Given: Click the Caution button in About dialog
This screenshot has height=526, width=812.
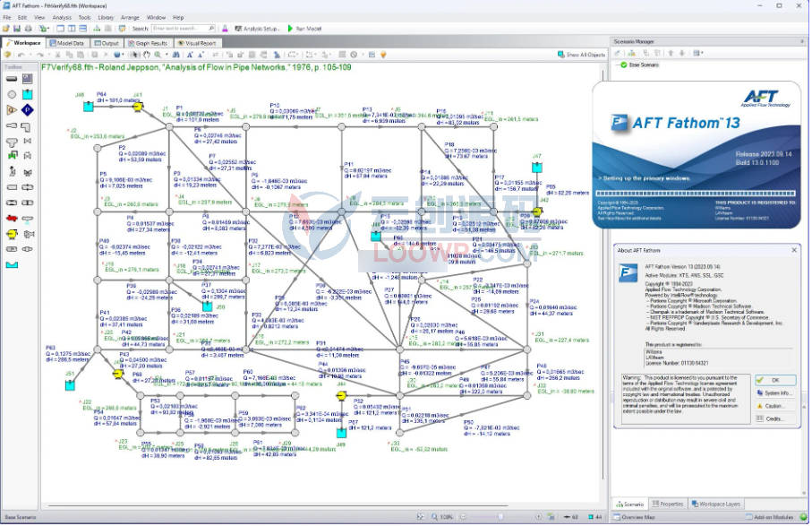Looking at the screenshot, I should pos(774,406).
